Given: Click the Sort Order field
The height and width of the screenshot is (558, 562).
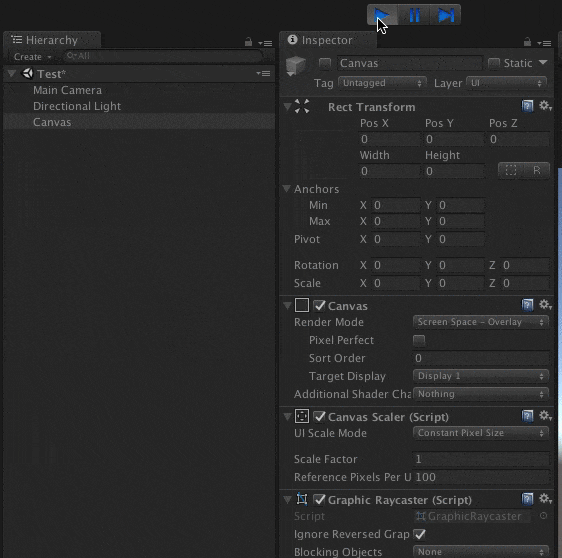Looking at the screenshot, I should coord(481,358).
